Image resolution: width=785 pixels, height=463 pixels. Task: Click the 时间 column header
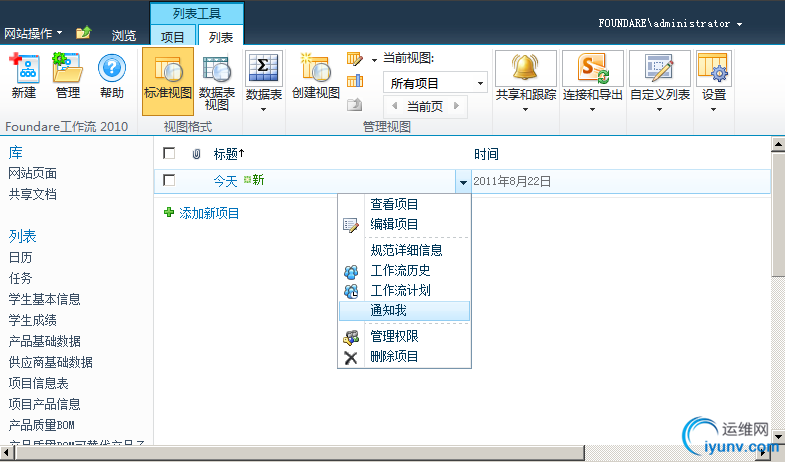(486, 154)
